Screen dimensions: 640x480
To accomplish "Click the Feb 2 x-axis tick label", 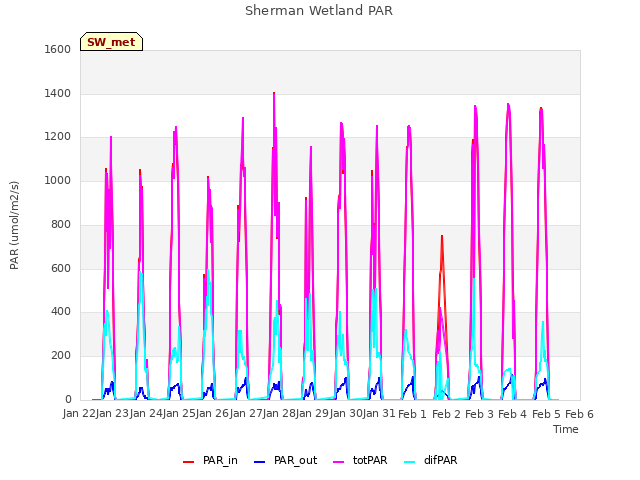I will [x=446, y=414].
